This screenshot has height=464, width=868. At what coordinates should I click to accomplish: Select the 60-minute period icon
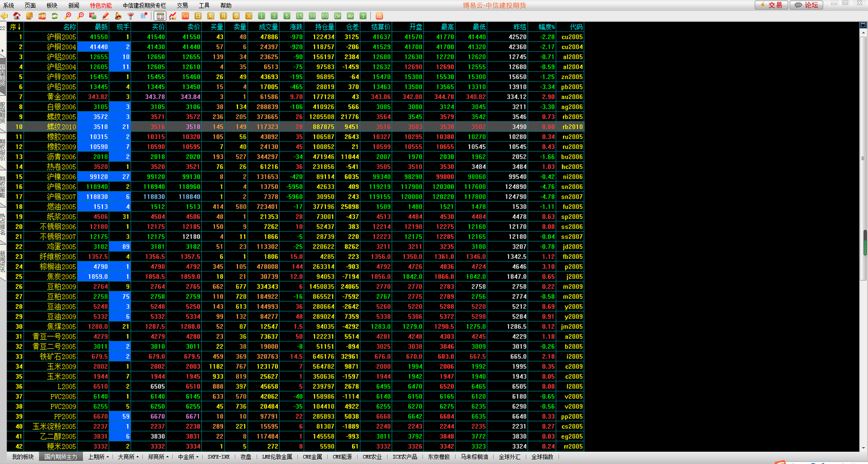click(325, 16)
